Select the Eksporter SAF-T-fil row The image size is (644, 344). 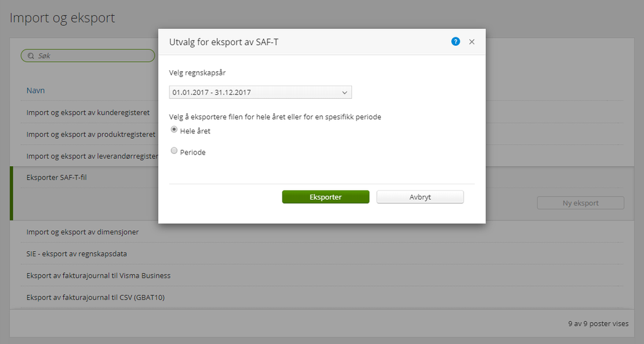[57, 177]
